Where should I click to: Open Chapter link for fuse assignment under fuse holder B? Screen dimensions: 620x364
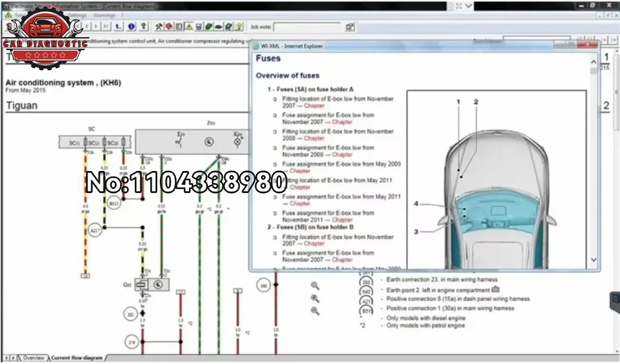(x=342, y=260)
